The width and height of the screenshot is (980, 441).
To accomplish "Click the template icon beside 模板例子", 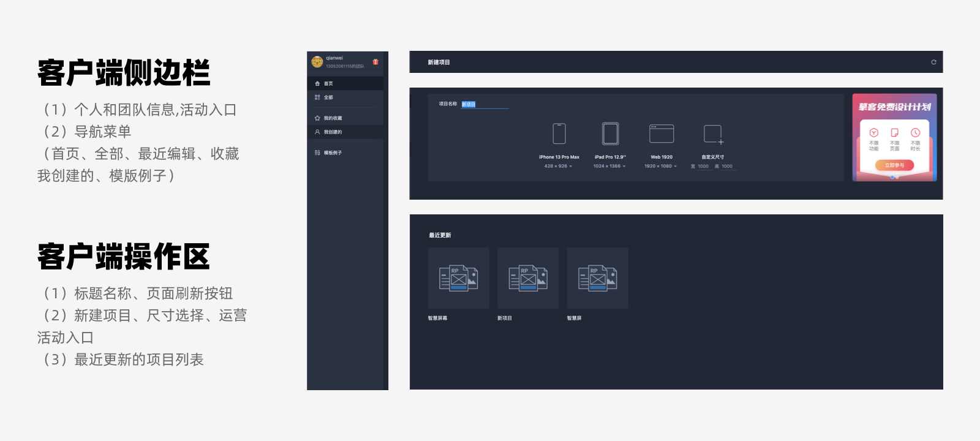I will [317, 153].
